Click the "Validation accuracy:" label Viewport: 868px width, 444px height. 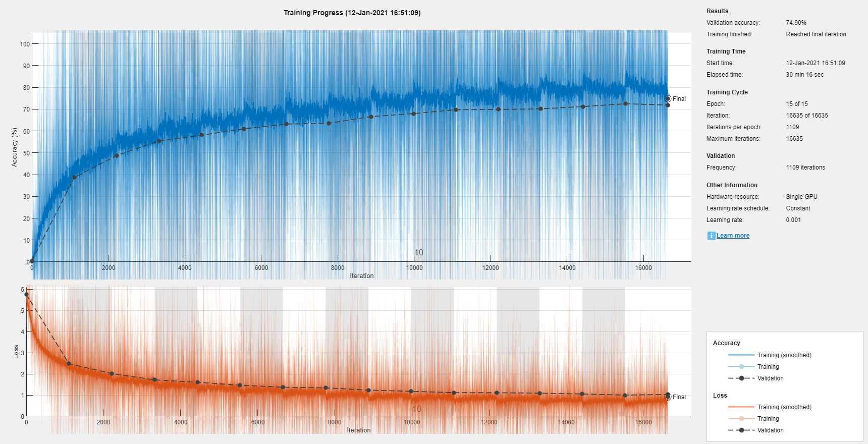pyautogui.click(x=733, y=23)
